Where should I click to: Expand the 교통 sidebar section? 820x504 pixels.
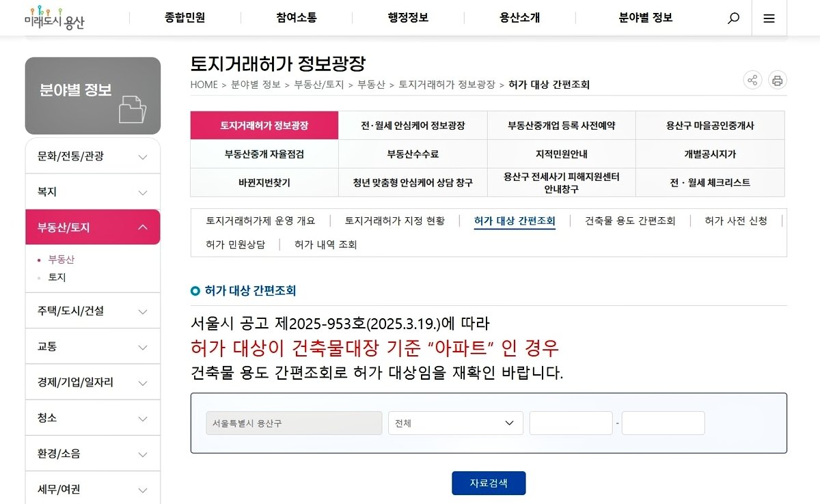coord(93,347)
